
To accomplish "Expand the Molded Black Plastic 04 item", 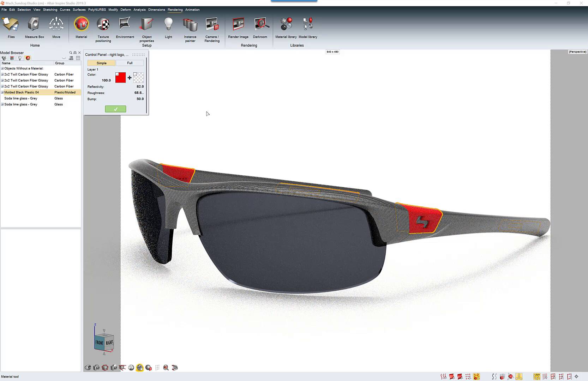I will click(2, 92).
